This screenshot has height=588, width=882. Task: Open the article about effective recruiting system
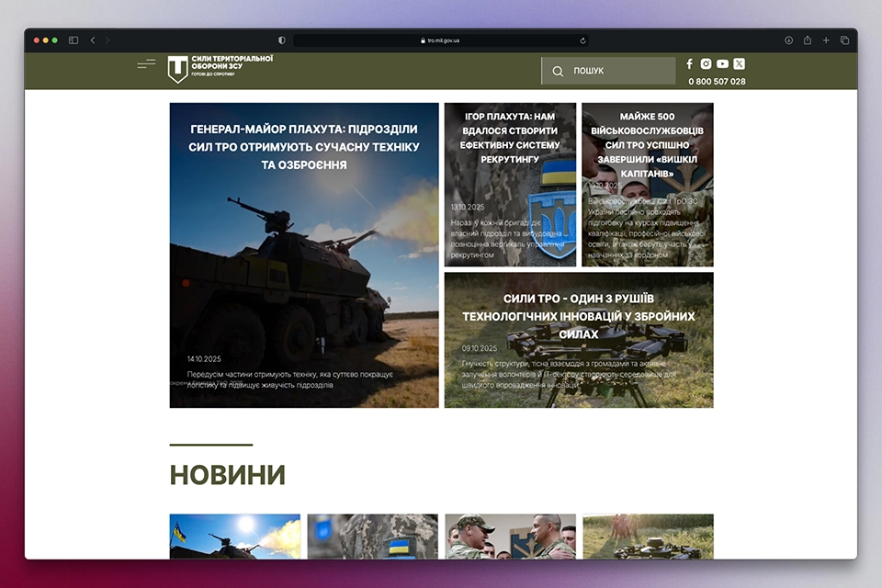pos(510,184)
